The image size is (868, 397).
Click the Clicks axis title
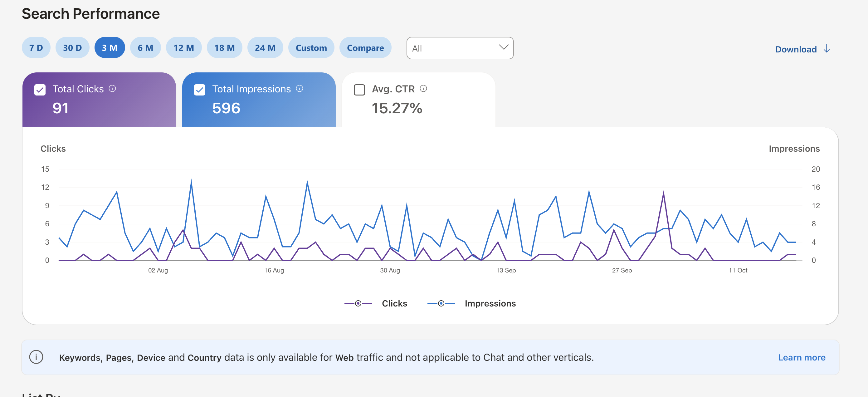(53, 149)
